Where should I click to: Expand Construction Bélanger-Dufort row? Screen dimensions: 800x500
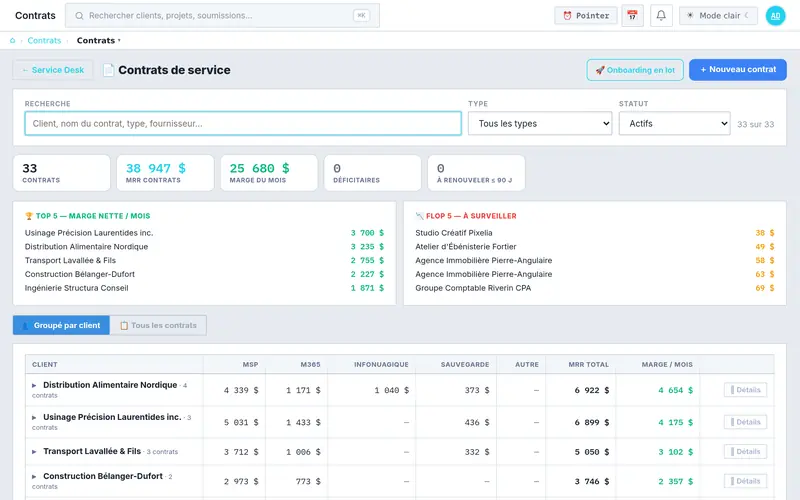34,477
